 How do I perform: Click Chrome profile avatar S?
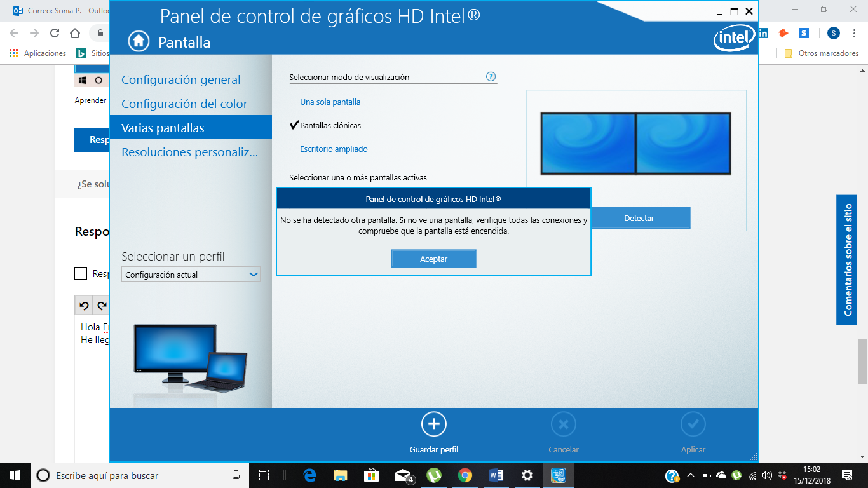point(833,33)
